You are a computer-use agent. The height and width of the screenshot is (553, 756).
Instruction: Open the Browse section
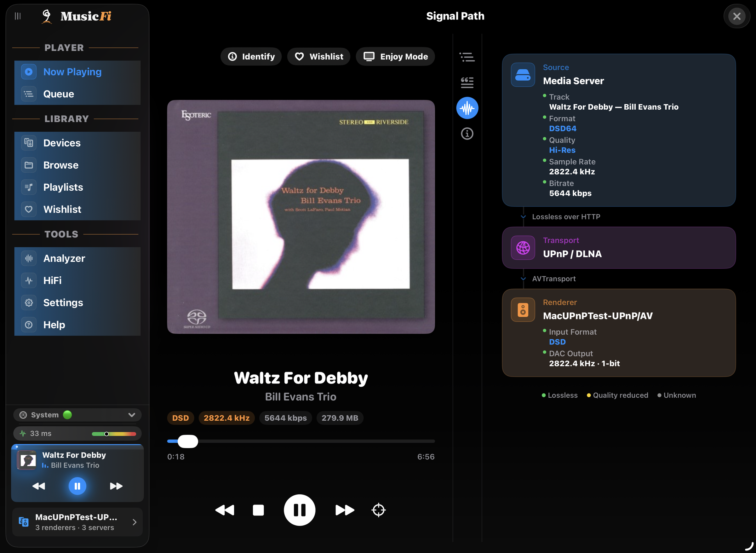point(77,165)
